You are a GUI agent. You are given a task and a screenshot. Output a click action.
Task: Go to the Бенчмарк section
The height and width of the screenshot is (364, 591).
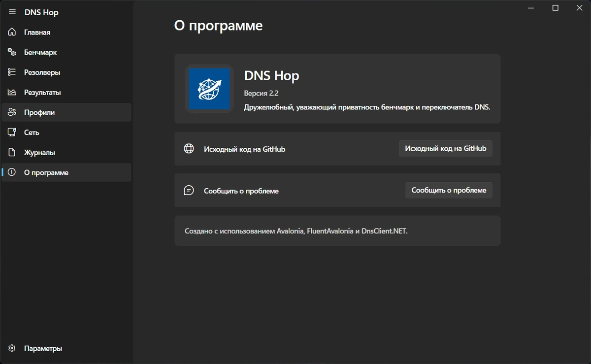coord(66,52)
